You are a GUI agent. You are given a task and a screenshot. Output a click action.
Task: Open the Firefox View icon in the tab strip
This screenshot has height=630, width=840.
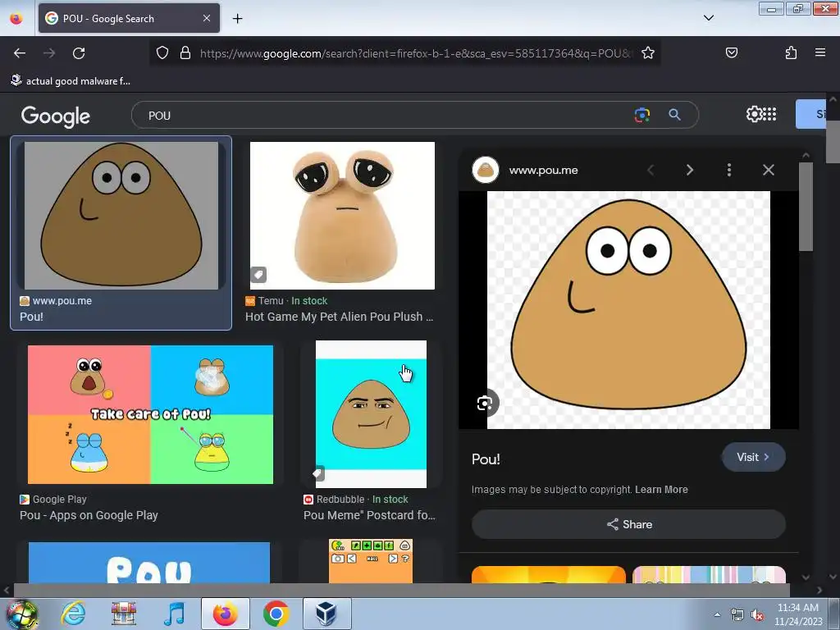16,19
